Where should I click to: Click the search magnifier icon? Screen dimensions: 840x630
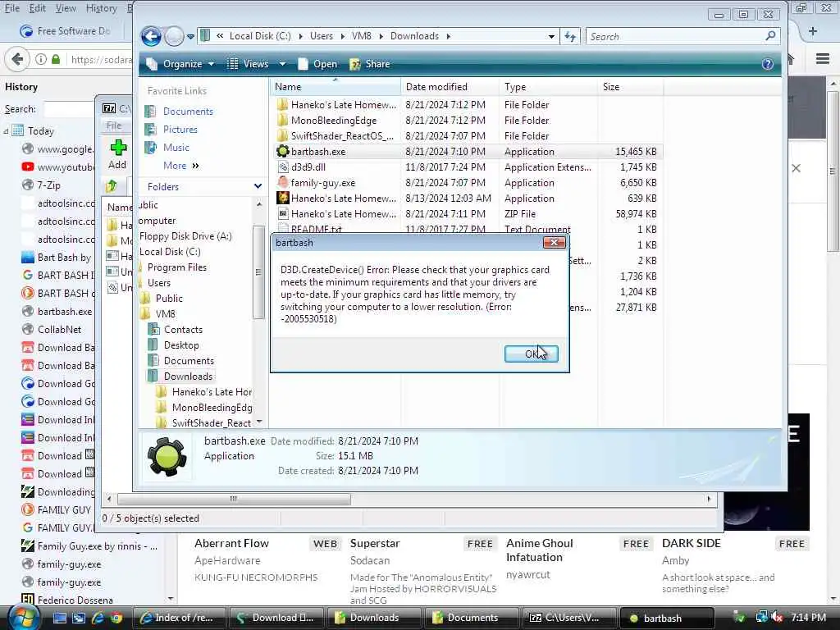point(770,36)
